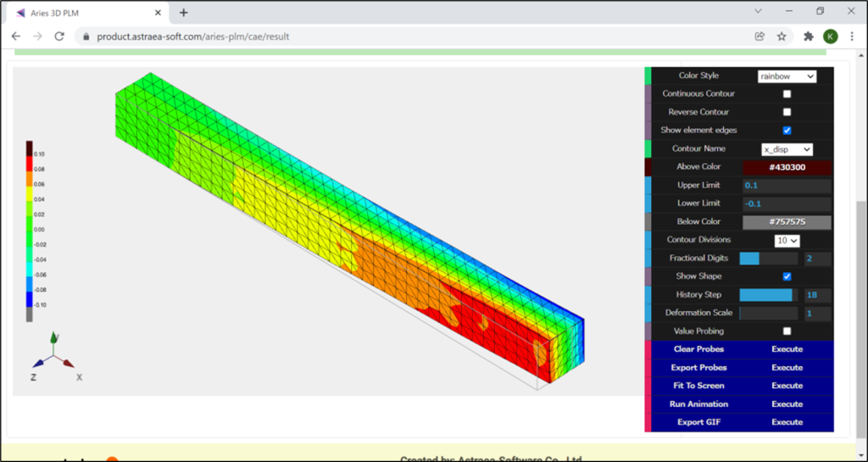Viewport: 868px width, 462px height.
Task: Execute Run Animation
Action: coord(787,404)
